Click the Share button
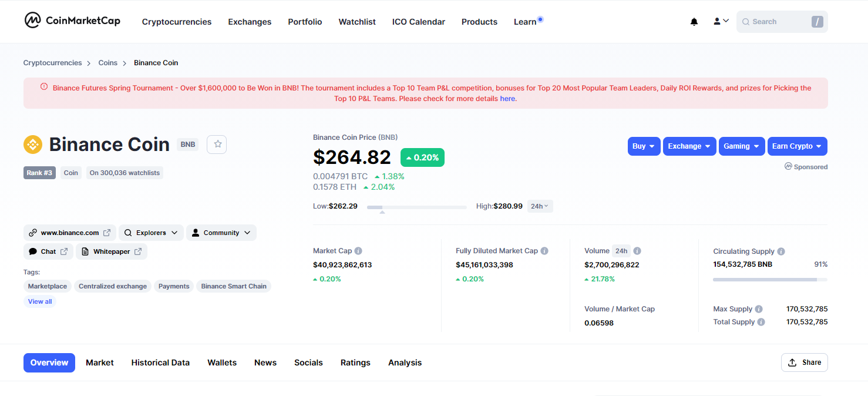Viewport: 868px width, 396px height. pos(804,363)
